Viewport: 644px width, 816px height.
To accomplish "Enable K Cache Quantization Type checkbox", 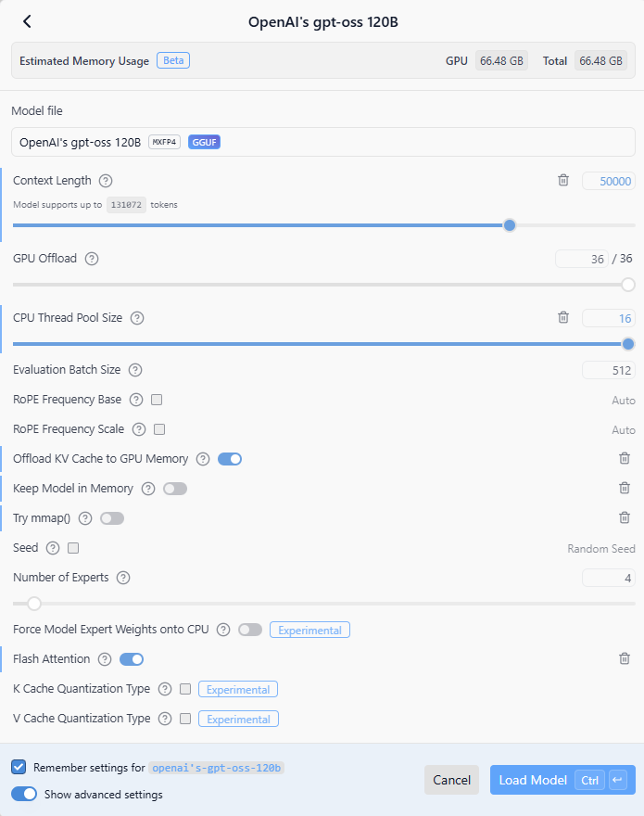I will click(185, 689).
